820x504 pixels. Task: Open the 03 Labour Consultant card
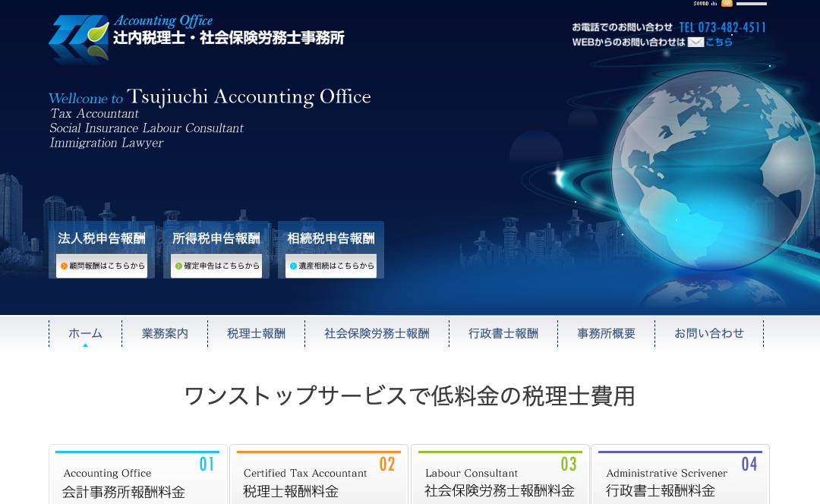(x=500, y=477)
